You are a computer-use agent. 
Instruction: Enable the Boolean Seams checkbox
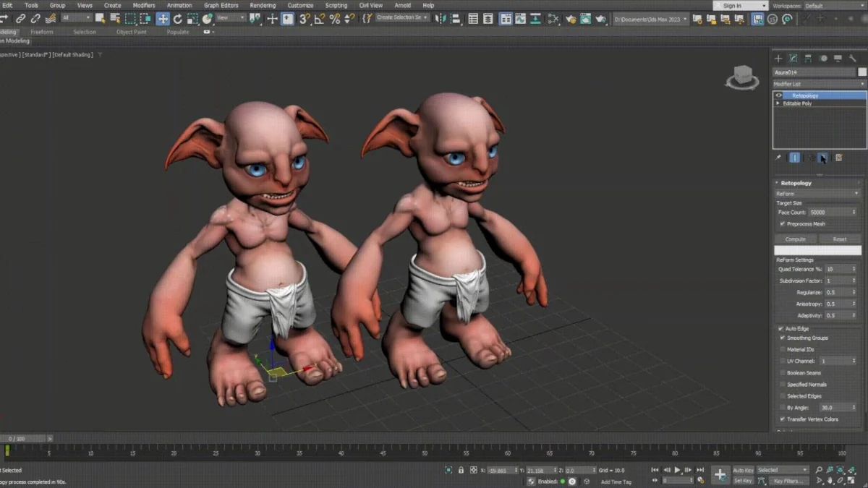pyautogui.click(x=782, y=372)
